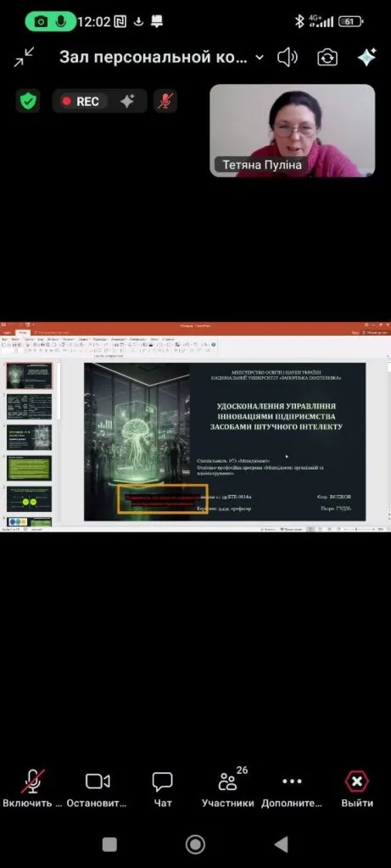This screenshot has width=391, height=868.
Task: Open the 'Чат' chat button
Action: pyautogui.click(x=163, y=788)
